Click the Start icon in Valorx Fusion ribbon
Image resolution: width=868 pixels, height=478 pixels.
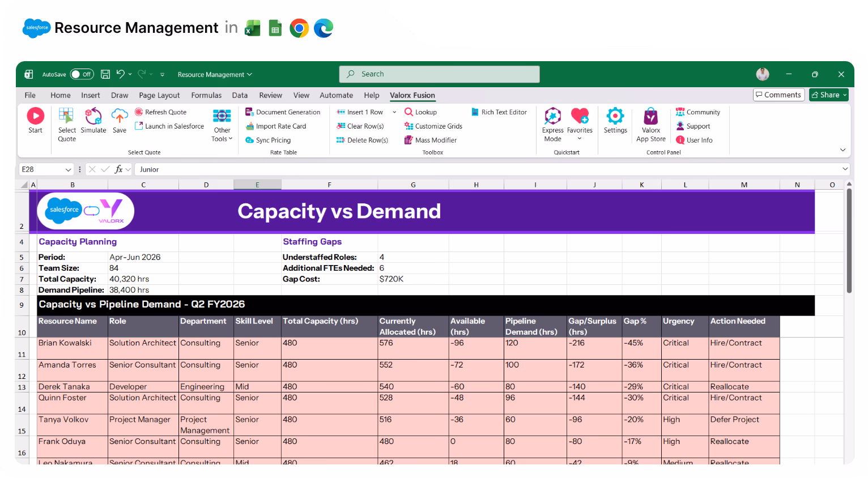point(35,121)
